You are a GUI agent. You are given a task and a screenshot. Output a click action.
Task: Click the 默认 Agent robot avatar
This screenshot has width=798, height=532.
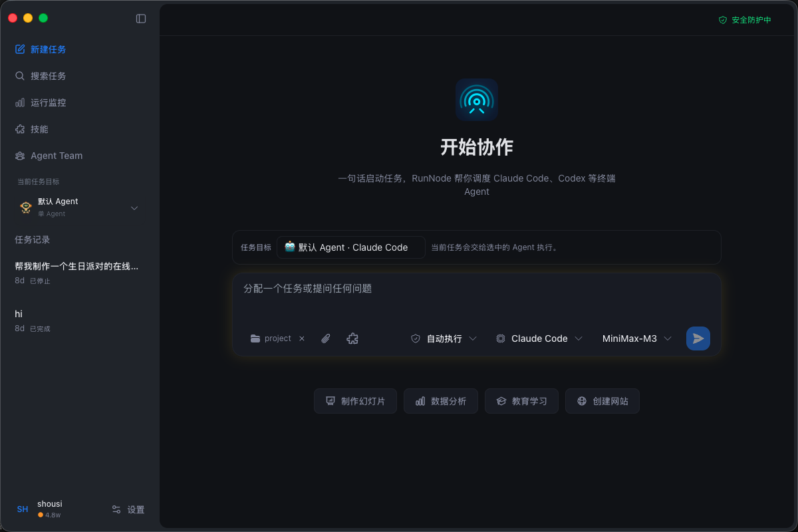tap(26, 207)
